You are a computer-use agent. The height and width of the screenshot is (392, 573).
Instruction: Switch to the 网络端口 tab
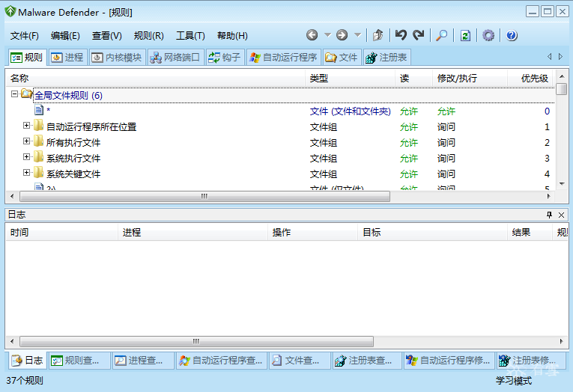[175, 58]
